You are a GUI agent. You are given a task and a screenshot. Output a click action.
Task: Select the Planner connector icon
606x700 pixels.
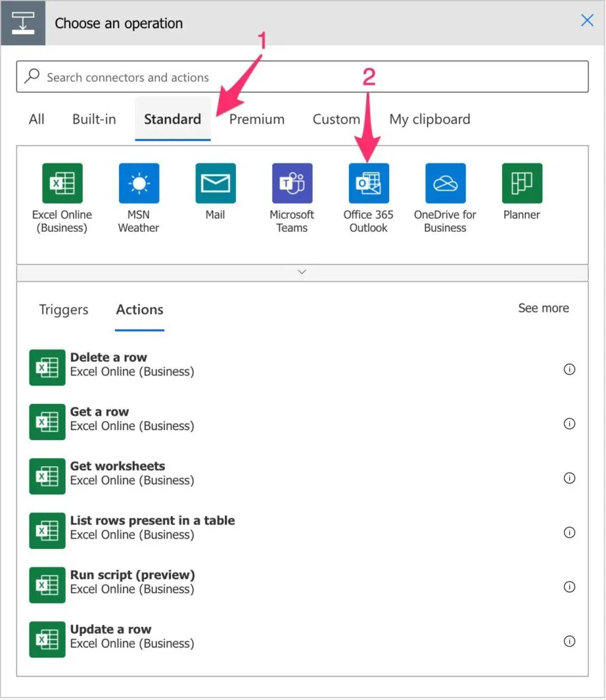pos(522,183)
